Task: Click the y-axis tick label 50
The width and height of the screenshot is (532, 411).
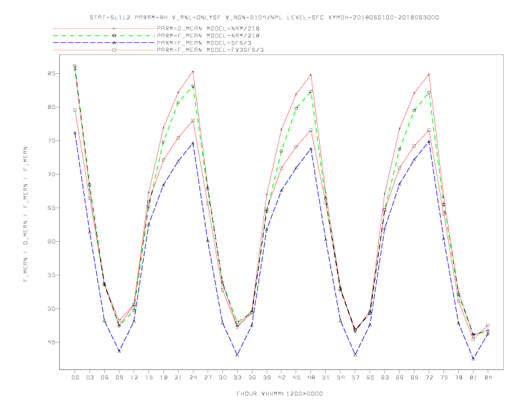Action: 52,309
